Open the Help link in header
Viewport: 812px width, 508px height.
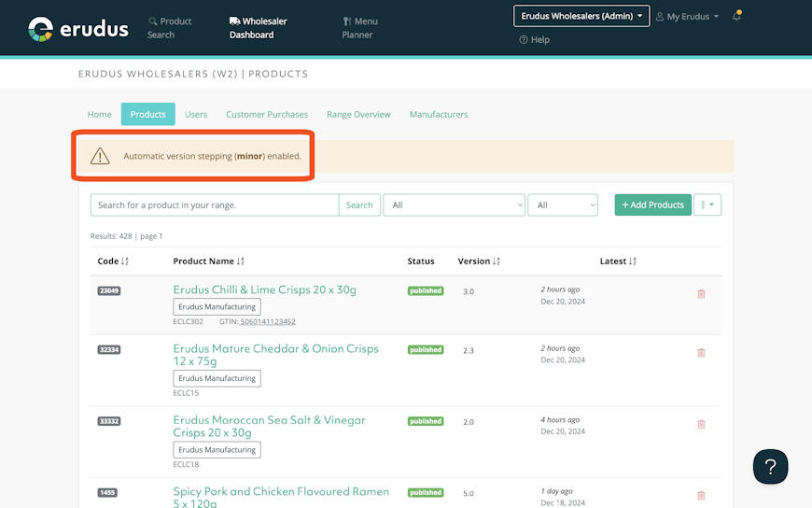coord(535,40)
